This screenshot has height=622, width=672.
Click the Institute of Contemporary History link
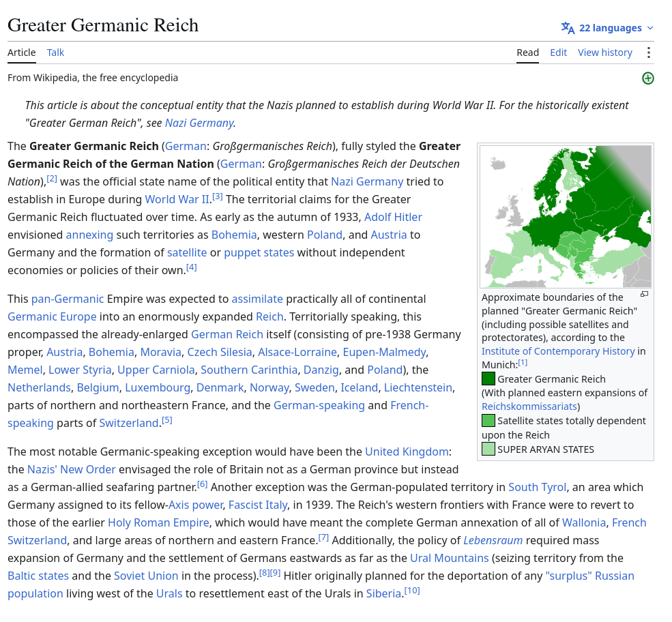coord(558,351)
